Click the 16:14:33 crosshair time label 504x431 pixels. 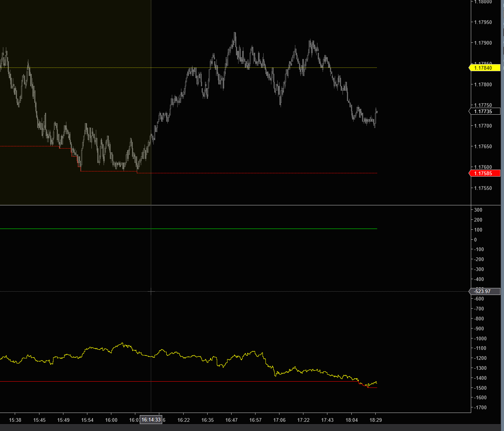tap(151, 420)
